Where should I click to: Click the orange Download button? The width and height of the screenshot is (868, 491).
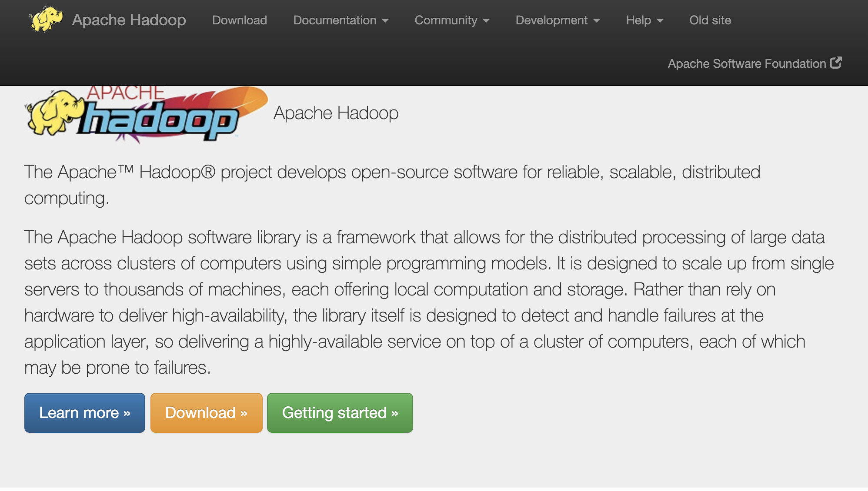pyautogui.click(x=207, y=413)
